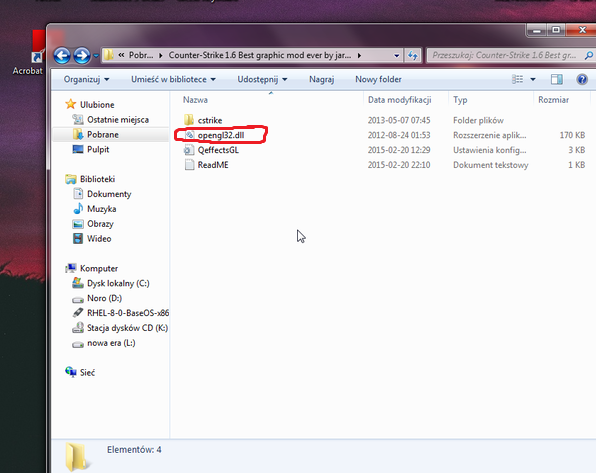Screen dimensions: 596x473
Task: Sort files by Data modyfikacji column
Action: point(399,100)
